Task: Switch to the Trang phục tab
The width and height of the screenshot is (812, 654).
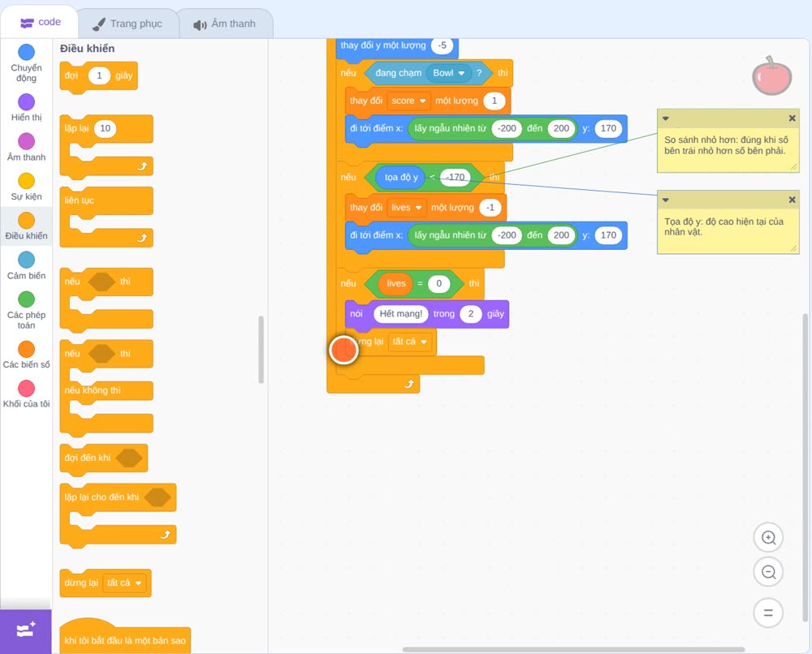Action: [x=127, y=24]
